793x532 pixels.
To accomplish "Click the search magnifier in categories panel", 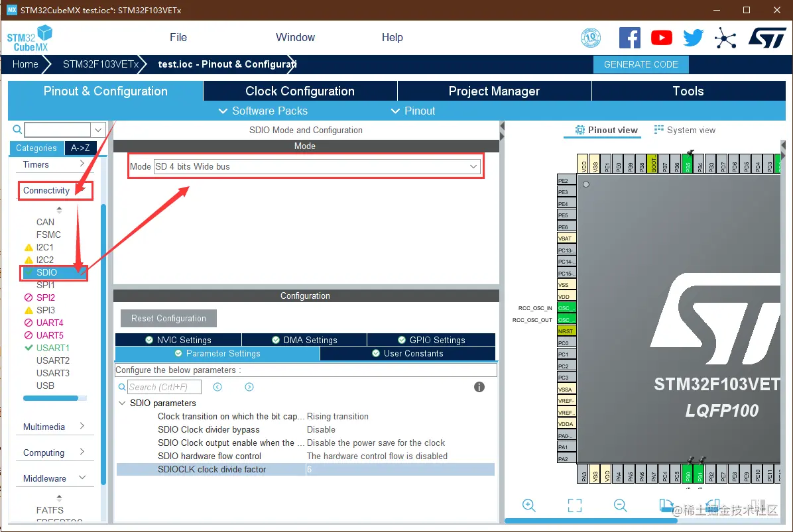I will click(x=17, y=129).
